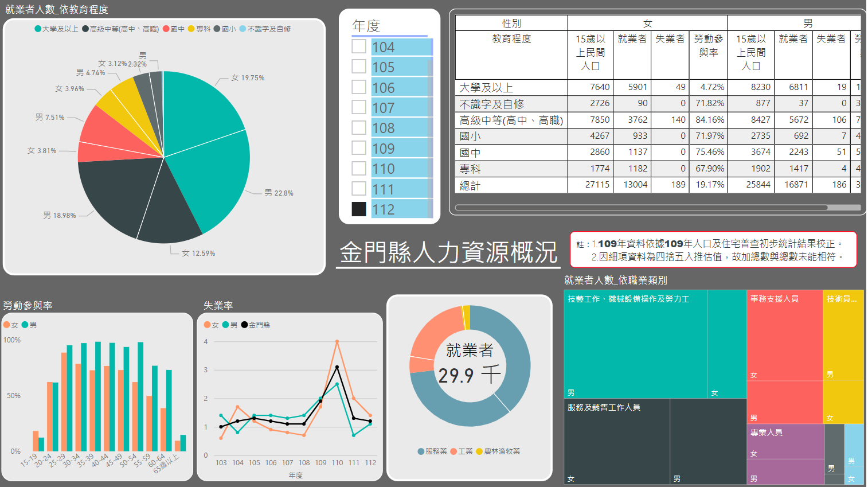This screenshot has height=487, width=868.
Task: Uncheck the selected 112 year checkbox
Action: click(x=359, y=209)
